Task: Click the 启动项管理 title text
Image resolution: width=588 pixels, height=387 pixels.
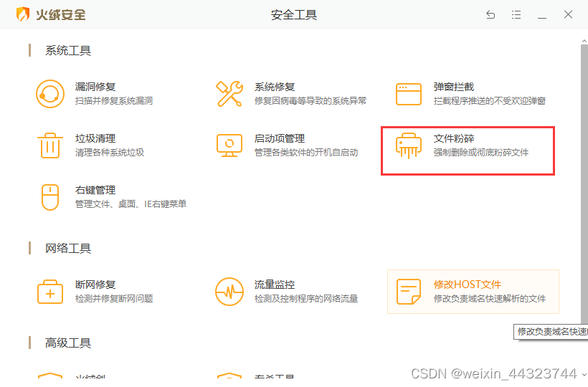Action: coord(280,138)
